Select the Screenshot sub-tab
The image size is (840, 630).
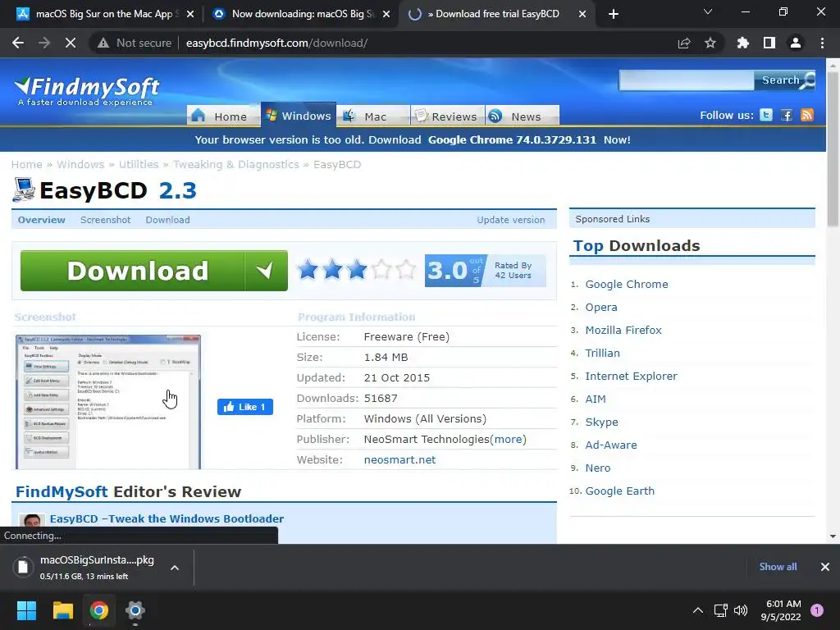(x=106, y=220)
